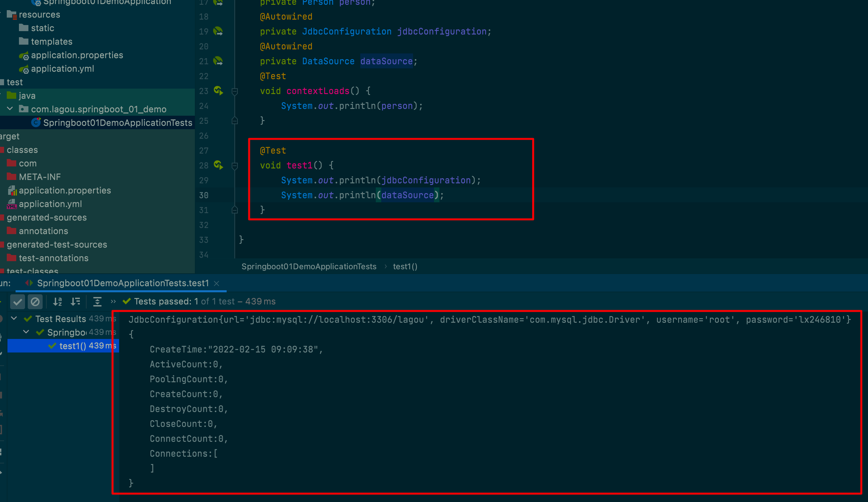The image size is (868, 502).
Task: Sort test results by duration
Action: point(75,301)
